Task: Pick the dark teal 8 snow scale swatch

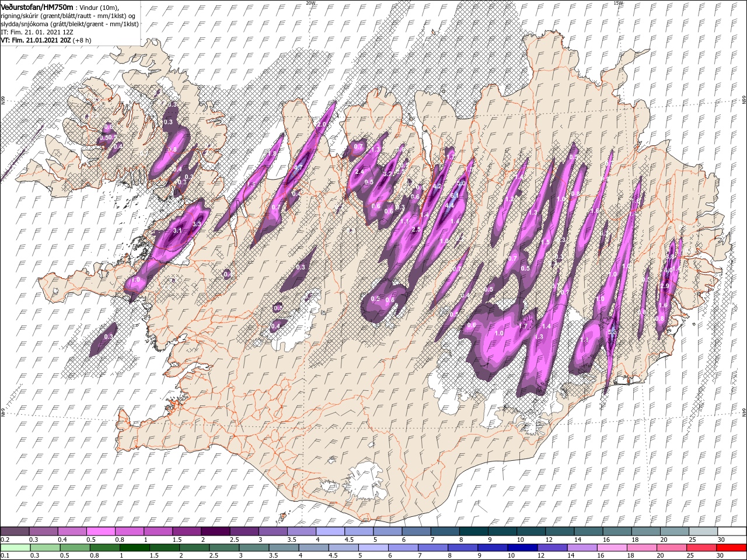Action: 474,531
